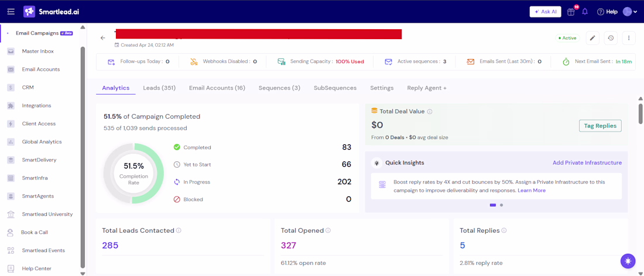Click the Active sequences icon
This screenshot has width=644, height=276.
point(388,62)
